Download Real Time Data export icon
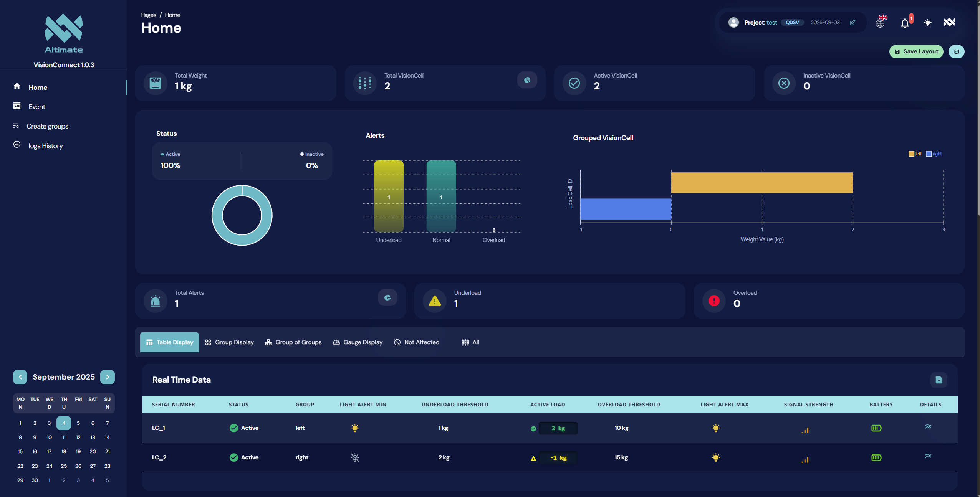 click(939, 380)
